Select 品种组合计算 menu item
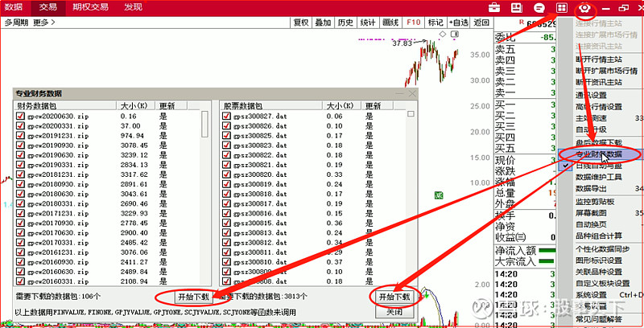The image size is (644, 328). coord(599,236)
